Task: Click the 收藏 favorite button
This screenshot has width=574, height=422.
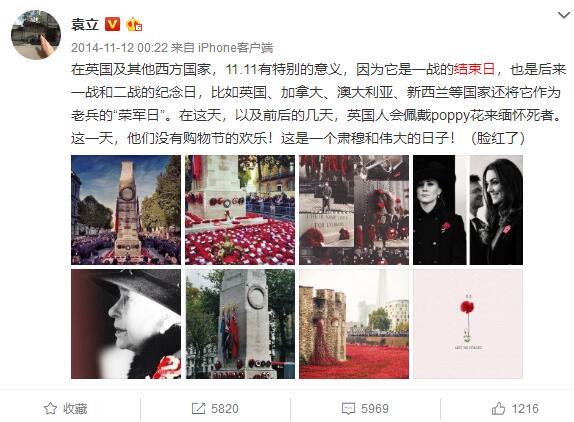Action: click(x=66, y=408)
